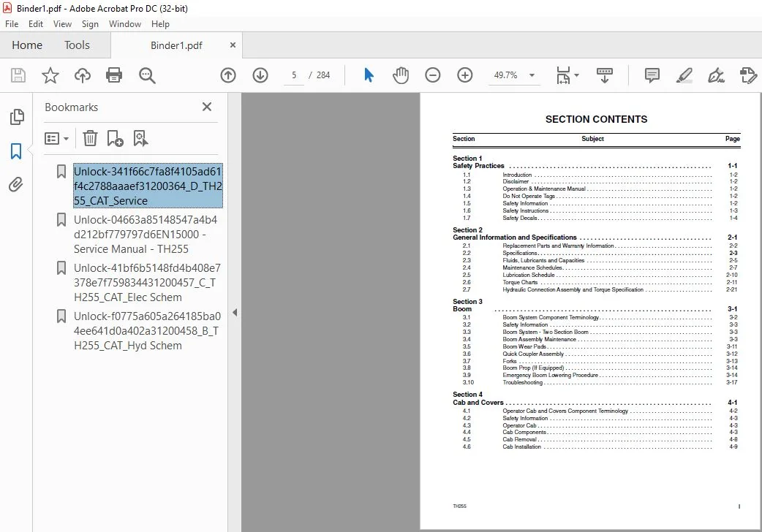Print the document
This screenshot has height=532, width=762.
pos(114,75)
